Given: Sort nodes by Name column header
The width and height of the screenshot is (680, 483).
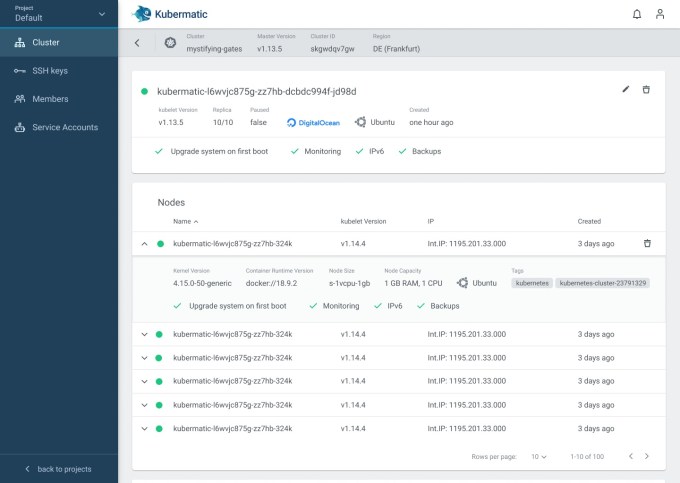Looking at the screenshot, I should (185, 221).
